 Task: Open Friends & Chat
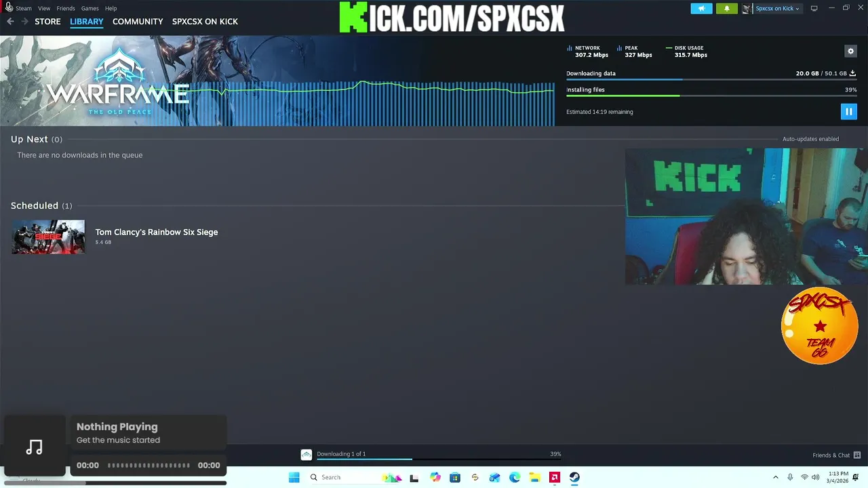(831, 455)
